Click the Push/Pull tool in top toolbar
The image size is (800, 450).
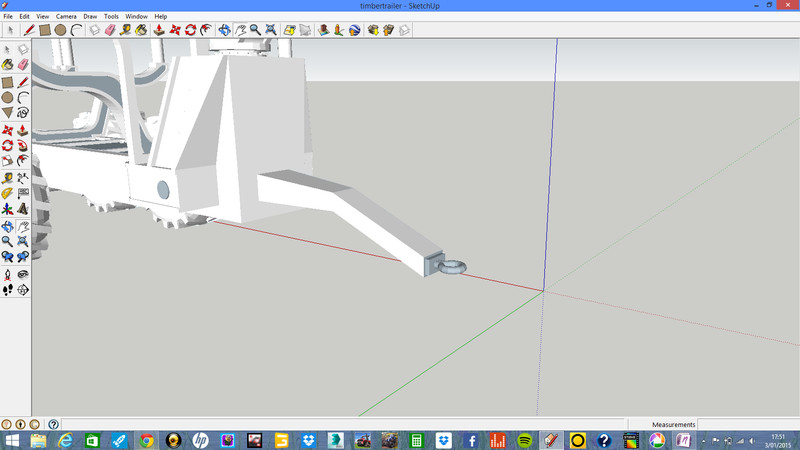159,30
